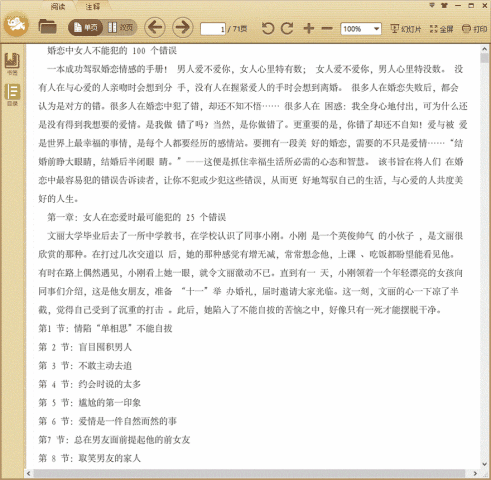Image resolution: width=491 pixels, height=480 pixels.
Task: Open the bookmarks sidebar panel
Action: pos(12,64)
